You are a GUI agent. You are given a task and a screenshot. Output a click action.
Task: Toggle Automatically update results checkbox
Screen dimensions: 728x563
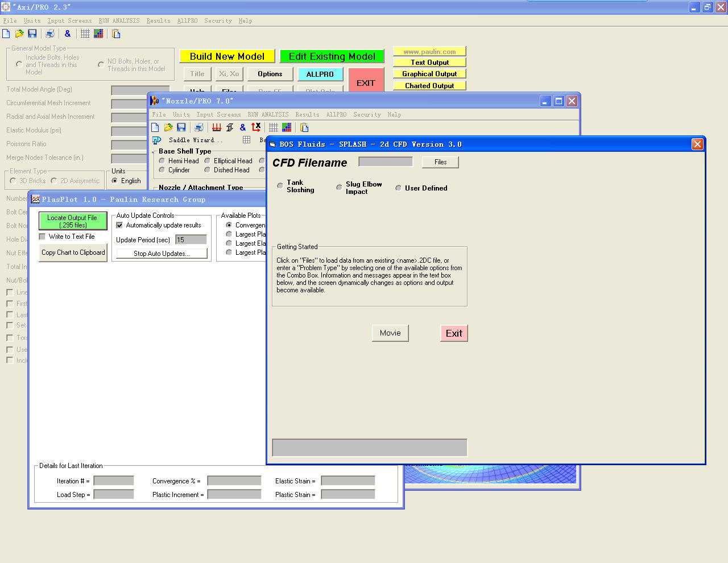click(x=119, y=225)
